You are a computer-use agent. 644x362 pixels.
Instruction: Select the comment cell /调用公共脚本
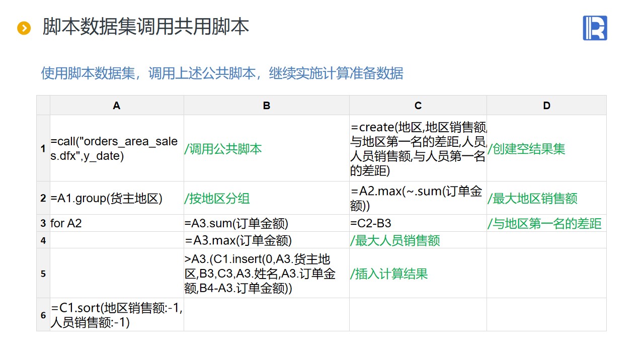267,148
